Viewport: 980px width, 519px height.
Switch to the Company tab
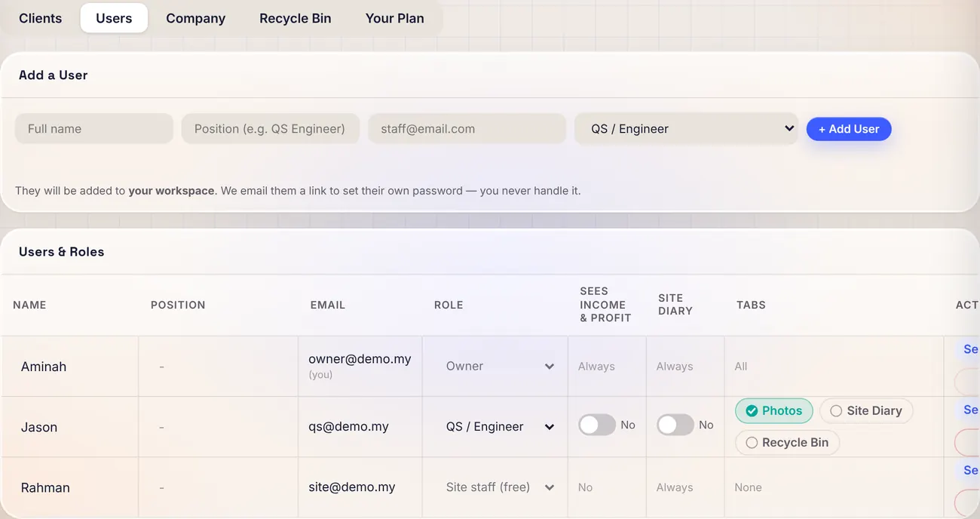(196, 18)
